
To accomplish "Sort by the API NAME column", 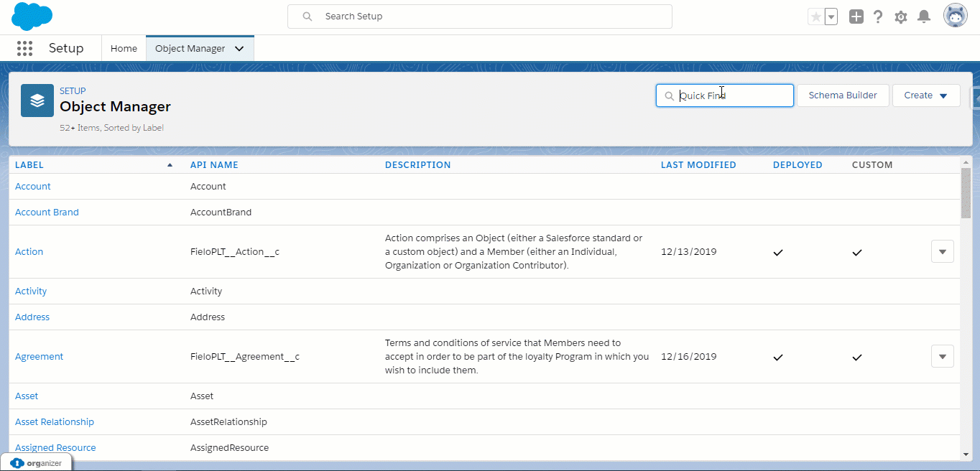I will (214, 164).
